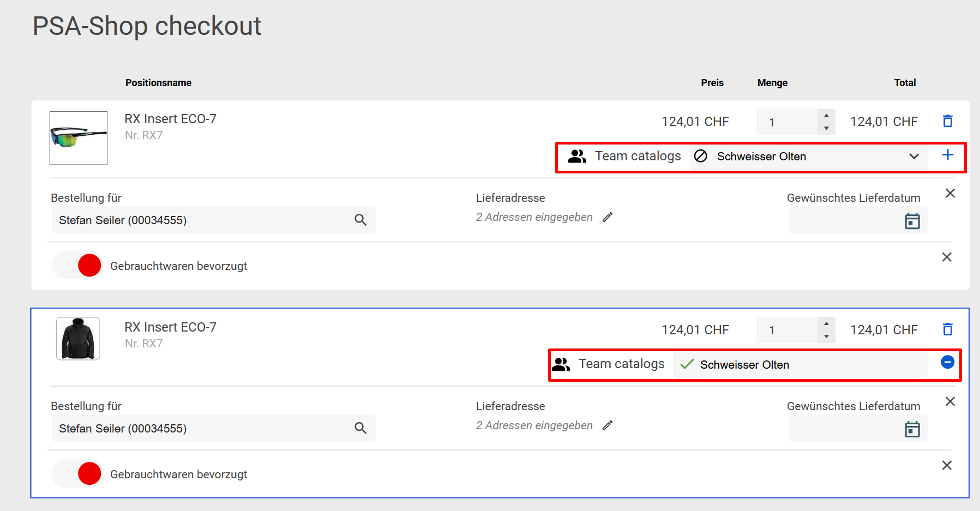The height and width of the screenshot is (511, 980).
Task: Open the black jacket product image
Action: click(78, 339)
